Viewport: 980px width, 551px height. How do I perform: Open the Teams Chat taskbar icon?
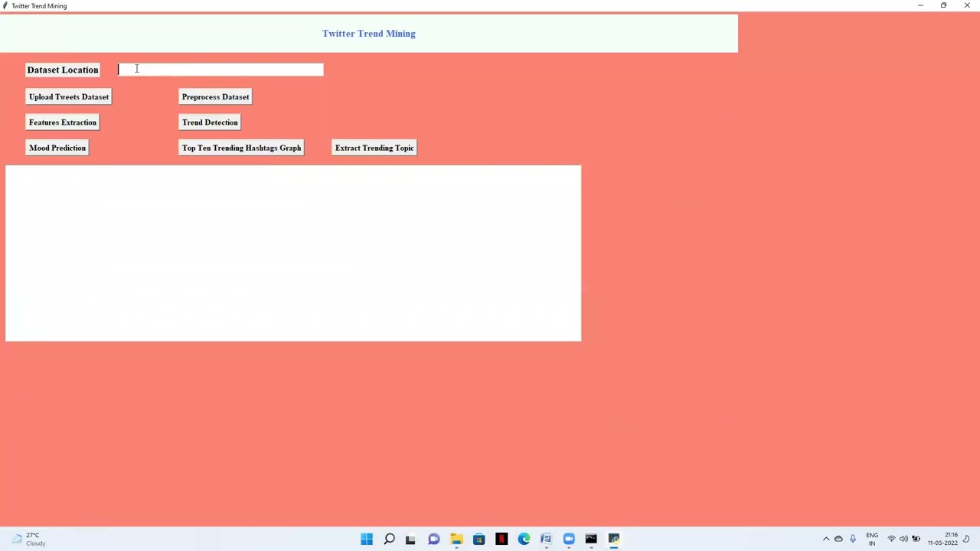click(x=433, y=539)
